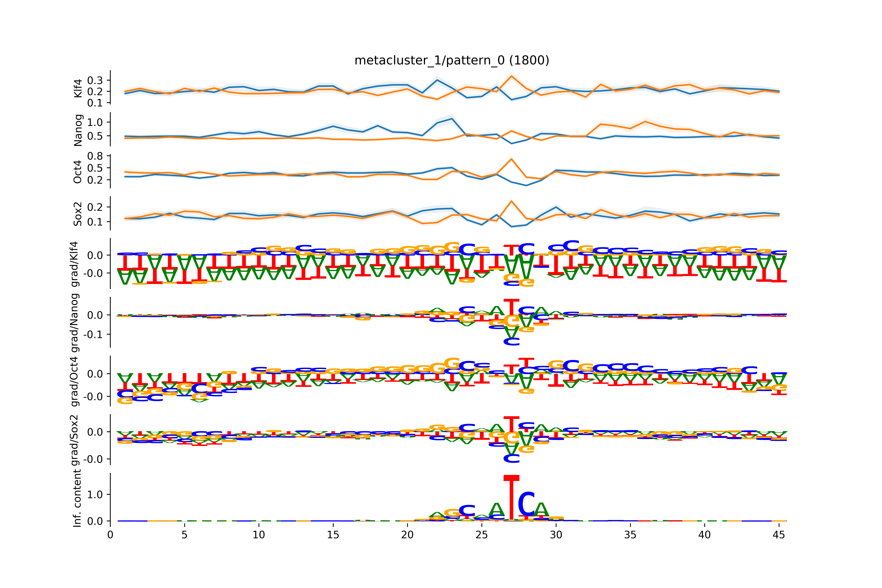Click the Inf. content axis label
Screen dimensions: 882x588
[77, 498]
